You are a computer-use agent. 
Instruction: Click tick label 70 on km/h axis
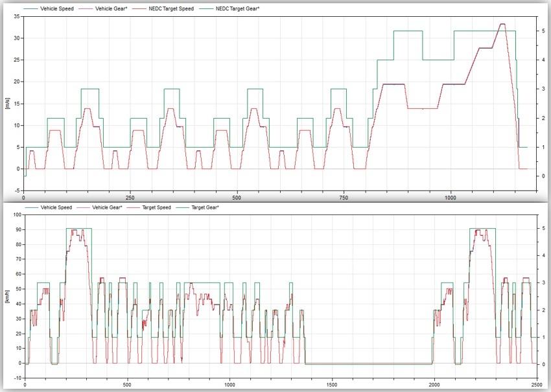click(x=18, y=259)
